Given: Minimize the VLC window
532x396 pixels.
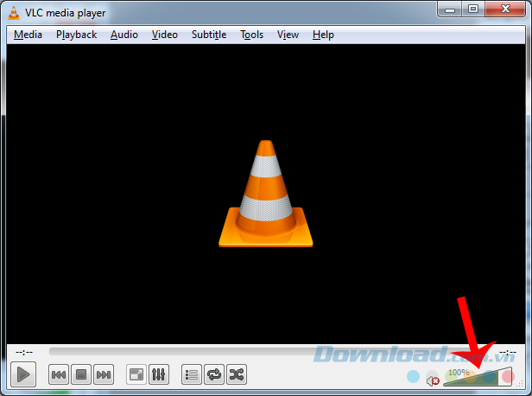Looking at the screenshot, I should pyautogui.click(x=450, y=10).
